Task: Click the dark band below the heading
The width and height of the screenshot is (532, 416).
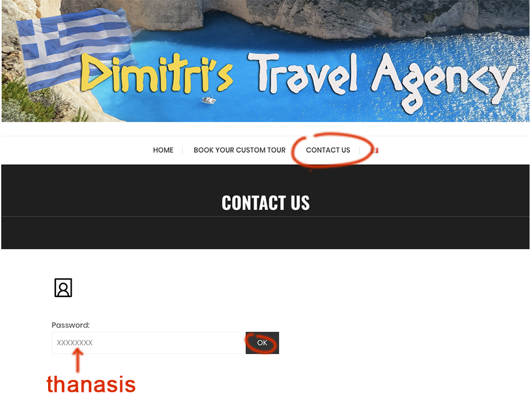Action: point(265,233)
